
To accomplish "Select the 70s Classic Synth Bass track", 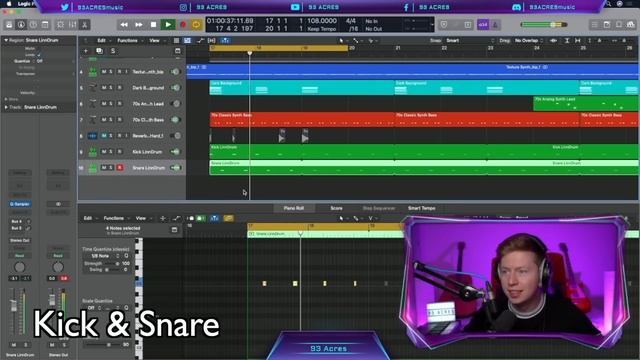I will 148,120.
